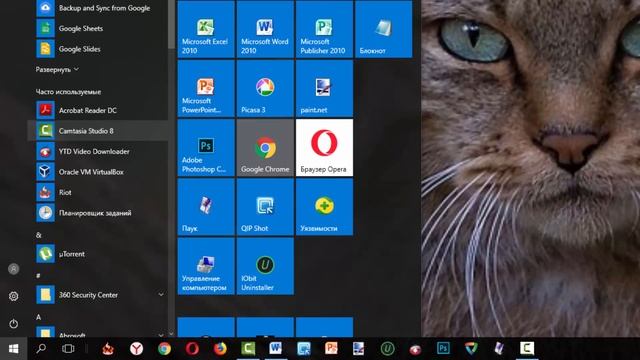Launch Riot from the app list
This screenshot has width=640, height=360.
[x=98, y=192]
